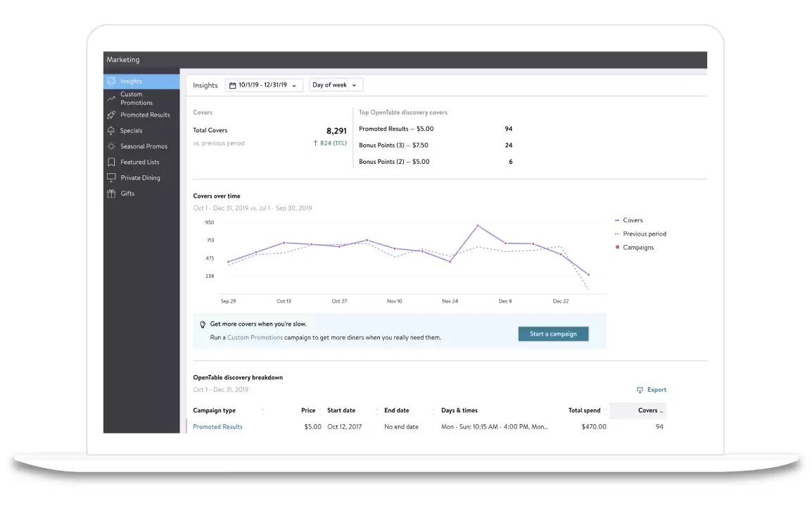This screenshot has height=515, width=812.
Task: Click the Seasonal Promos sun icon
Action: click(x=110, y=146)
